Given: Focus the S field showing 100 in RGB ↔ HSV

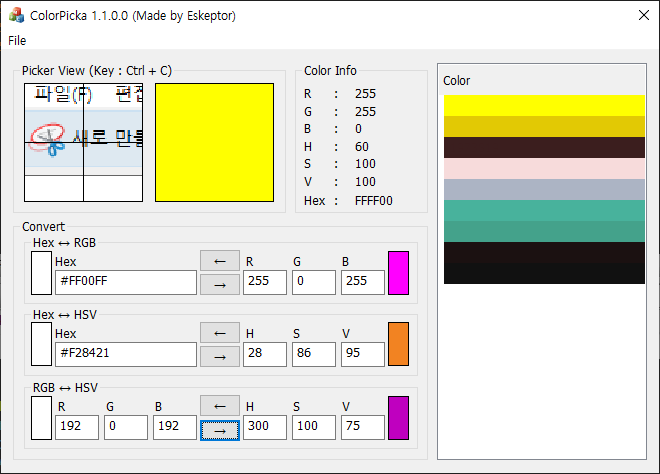Looking at the screenshot, I should (x=314, y=427).
